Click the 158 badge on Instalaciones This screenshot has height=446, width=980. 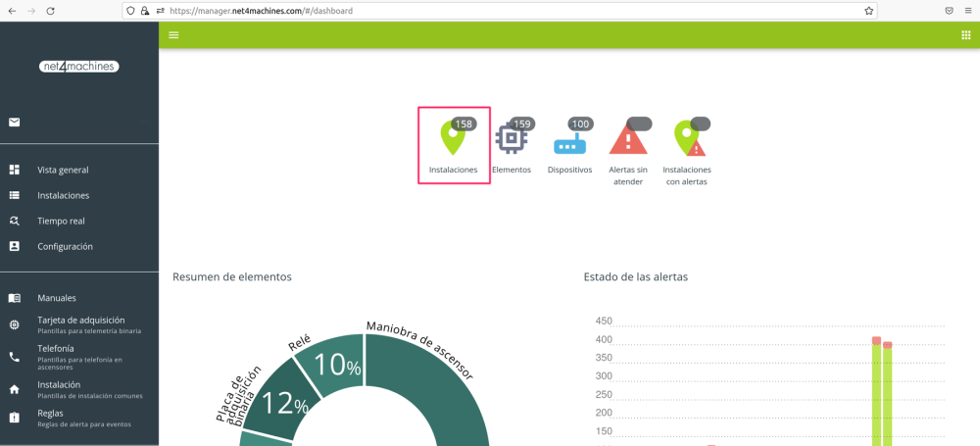point(464,124)
